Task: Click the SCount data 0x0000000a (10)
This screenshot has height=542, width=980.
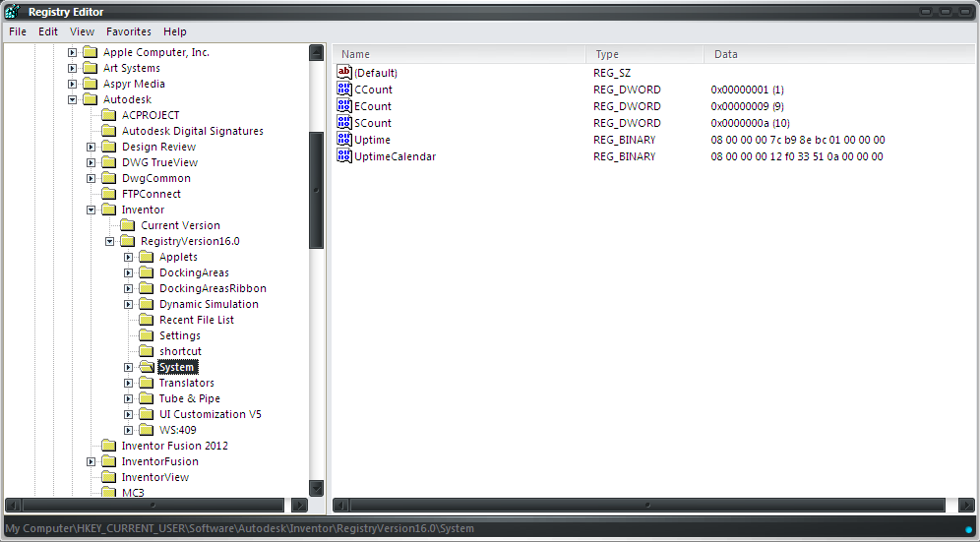Action: [x=750, y=123]
